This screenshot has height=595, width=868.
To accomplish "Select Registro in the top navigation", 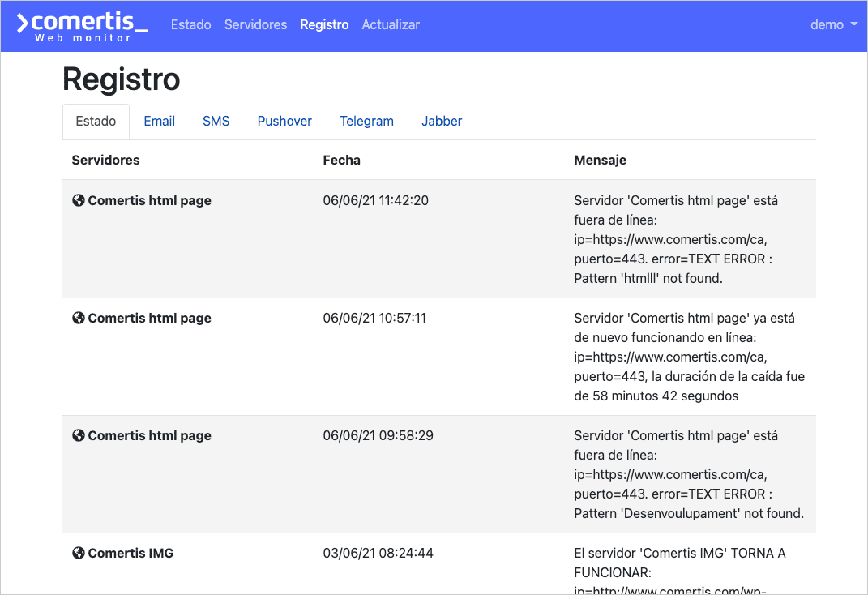I will (x=324, y=25).
